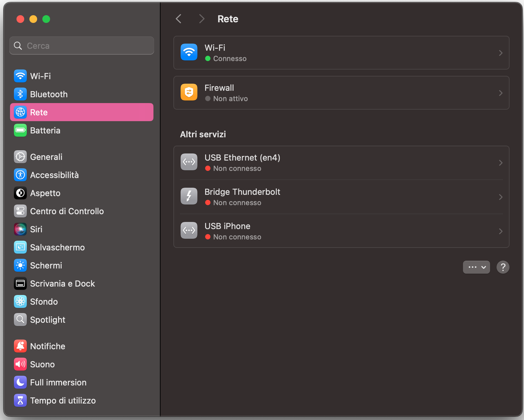Open Spotlight settings via magnifier icon
Viewport: 524px width, 420px height.
click(x=20, y=320)
